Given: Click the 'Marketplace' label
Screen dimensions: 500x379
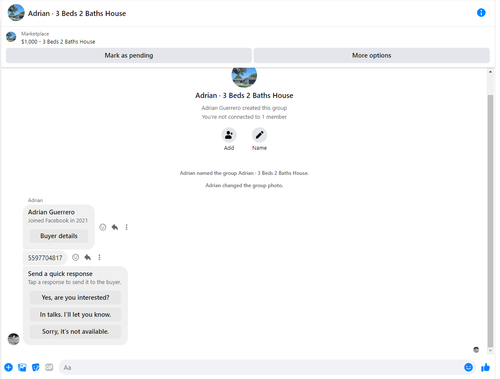Looking at the screenshot, I should click(35, 34).
